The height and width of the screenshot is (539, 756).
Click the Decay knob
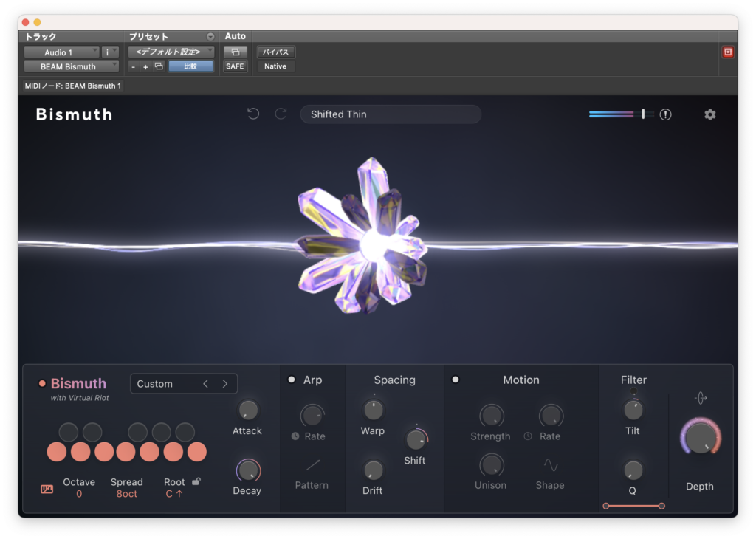point(248,470)
